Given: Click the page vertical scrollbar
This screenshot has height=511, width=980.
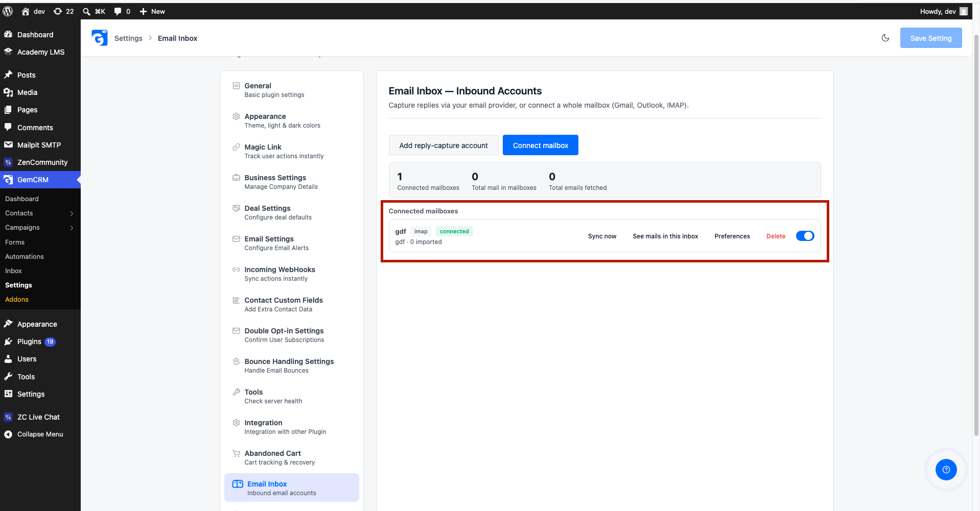Looking at the screenshot, I should [x=976, y=235].
